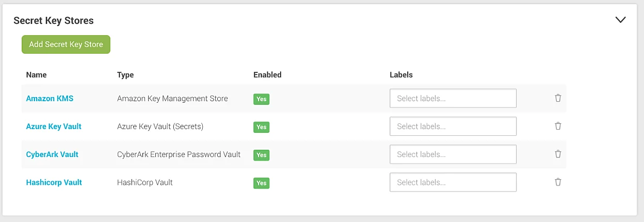Open Hashicorp Vault configuration link
644x222 pixels.
coord(54,182)
